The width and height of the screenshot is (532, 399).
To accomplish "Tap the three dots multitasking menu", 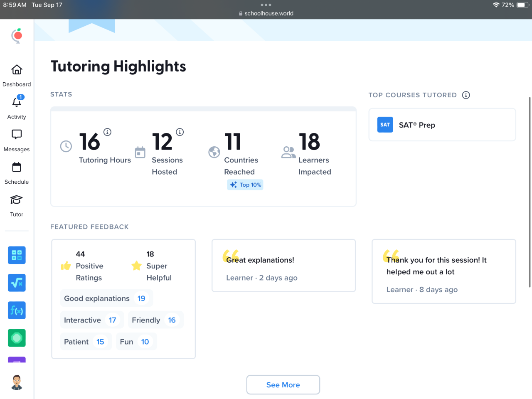I will click(x=266, y=5).
